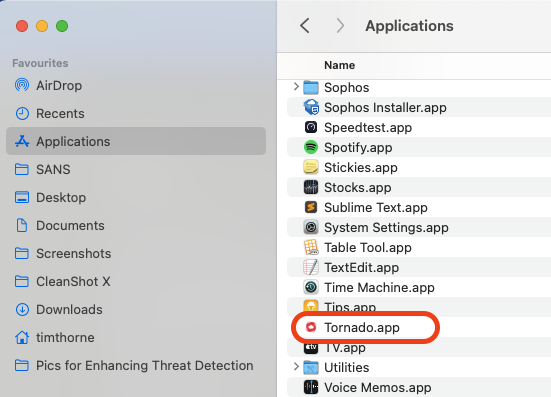Screen dimensions: 551x397
Task: Open Desktop label from Favourites
Action: (61, 197)
